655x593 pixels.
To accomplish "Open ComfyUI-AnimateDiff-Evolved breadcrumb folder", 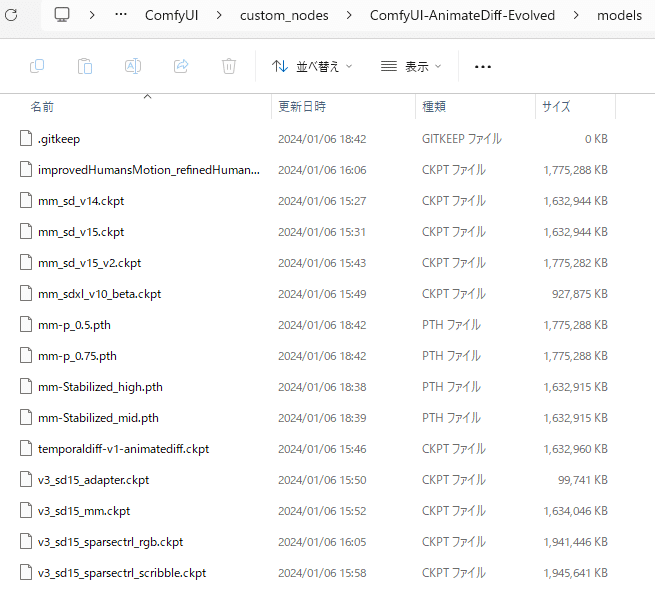I will point(462,15).
